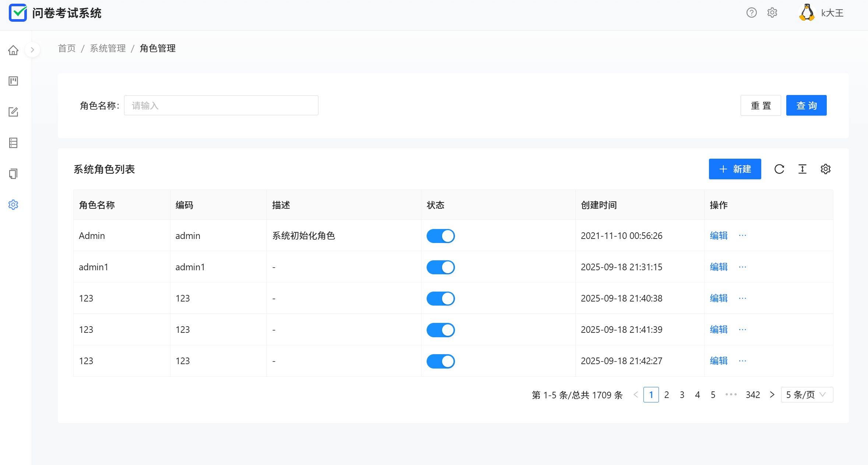
Task: Click the 新建 button
Action: tap(735, 169)
